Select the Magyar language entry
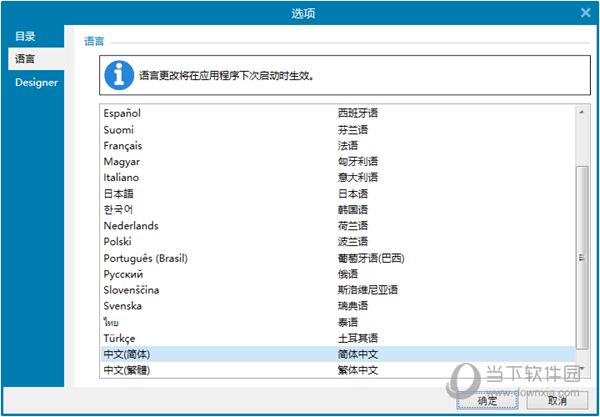 (338, 162)
